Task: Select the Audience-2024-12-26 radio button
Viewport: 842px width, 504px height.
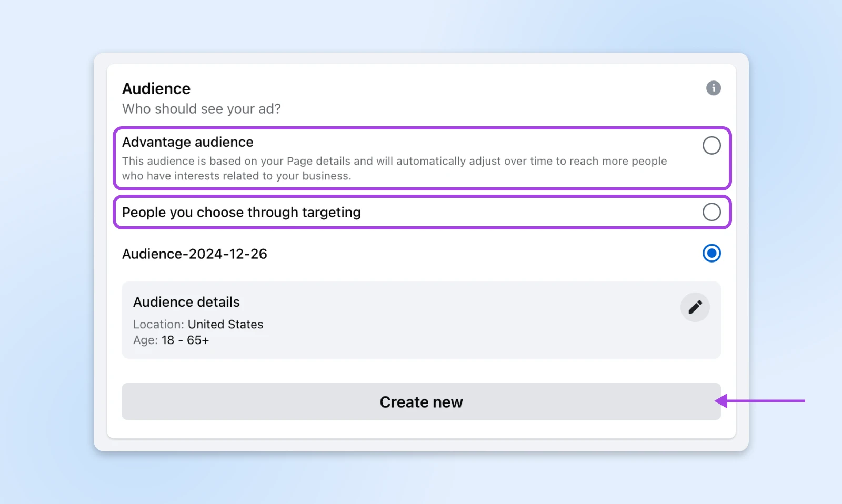Action: click(711, 253)
